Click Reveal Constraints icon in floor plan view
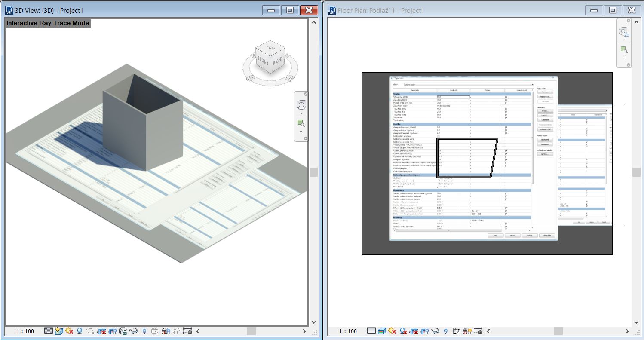Screen dimensions: 644x340 [x=477, y=331]
